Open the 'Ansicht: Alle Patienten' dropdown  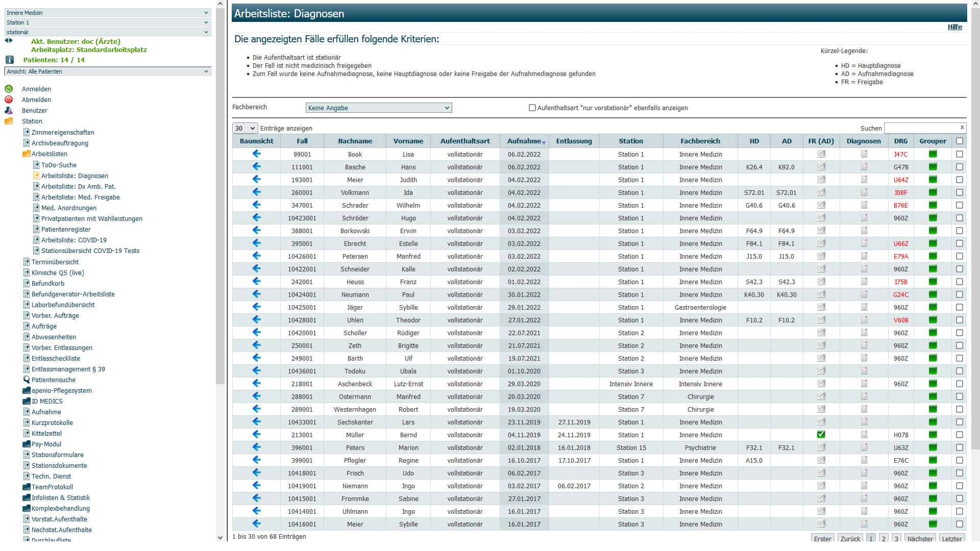coord(107,71)
